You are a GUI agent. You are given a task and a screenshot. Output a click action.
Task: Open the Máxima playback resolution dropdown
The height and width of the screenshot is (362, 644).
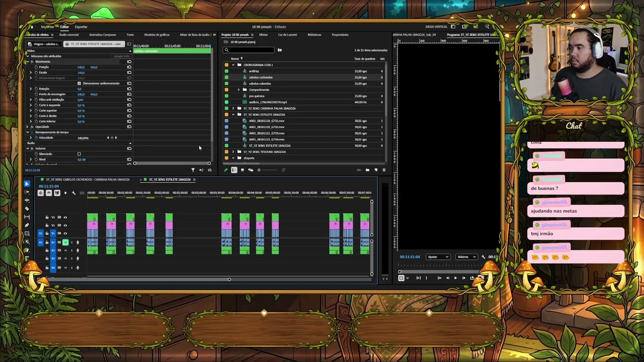(x=466, y=257)
